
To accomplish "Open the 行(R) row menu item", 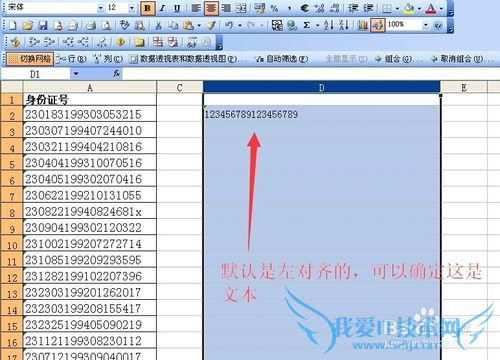I will pos(71,59).
